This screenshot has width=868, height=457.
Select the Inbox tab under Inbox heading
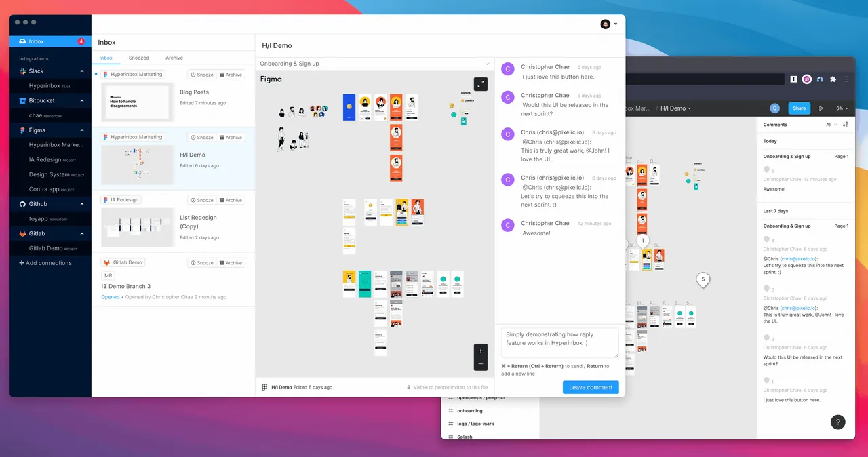[106, 58]
